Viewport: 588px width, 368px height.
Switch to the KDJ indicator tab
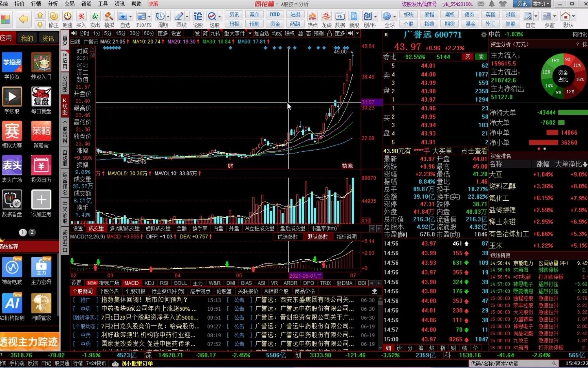(149, 283)
